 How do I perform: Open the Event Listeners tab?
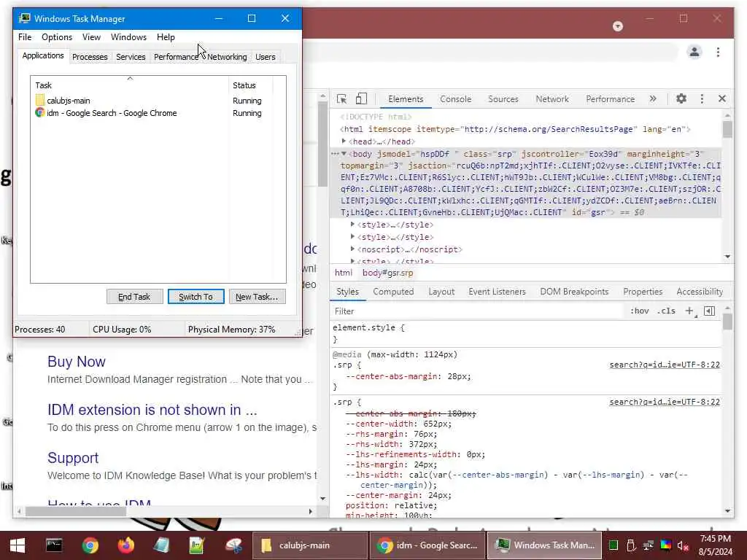(497, 292)
